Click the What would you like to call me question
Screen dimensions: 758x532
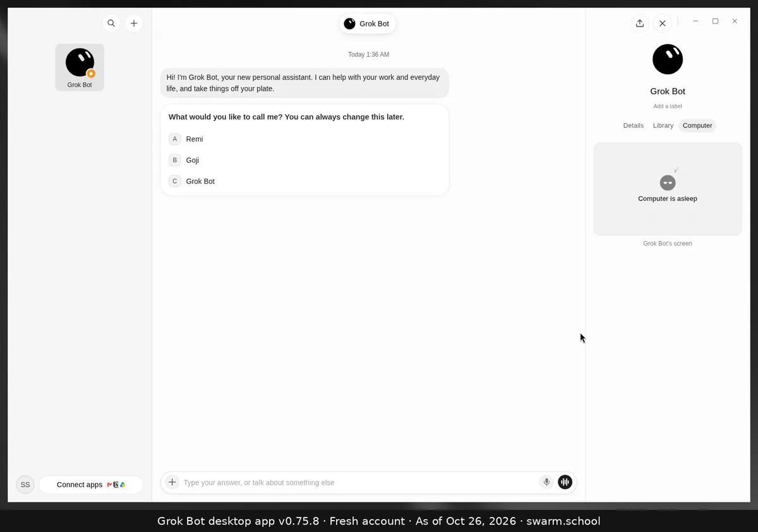[x=286, y=117]
